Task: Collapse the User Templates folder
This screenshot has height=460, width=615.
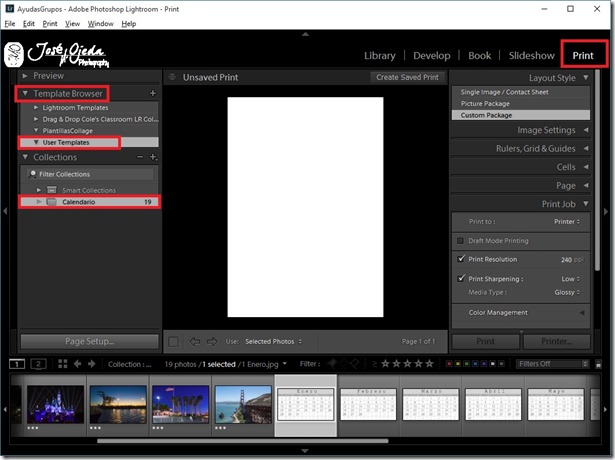Action: tap(36, 142)
